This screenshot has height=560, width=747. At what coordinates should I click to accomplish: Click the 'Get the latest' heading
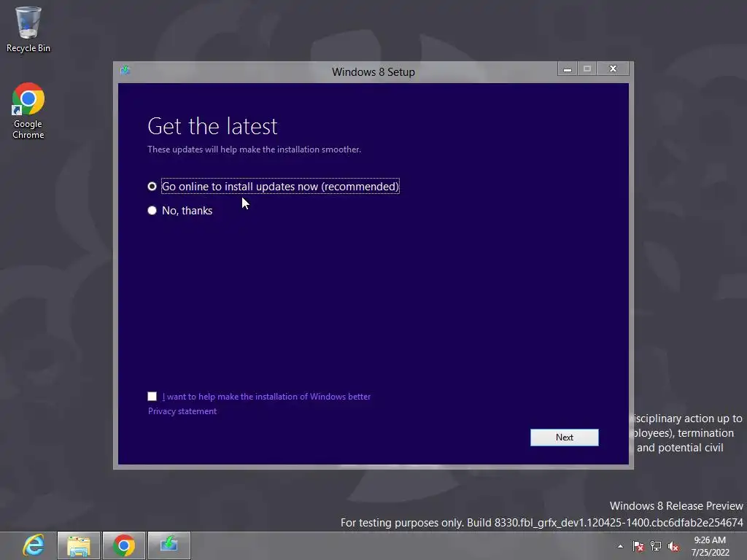212,126
